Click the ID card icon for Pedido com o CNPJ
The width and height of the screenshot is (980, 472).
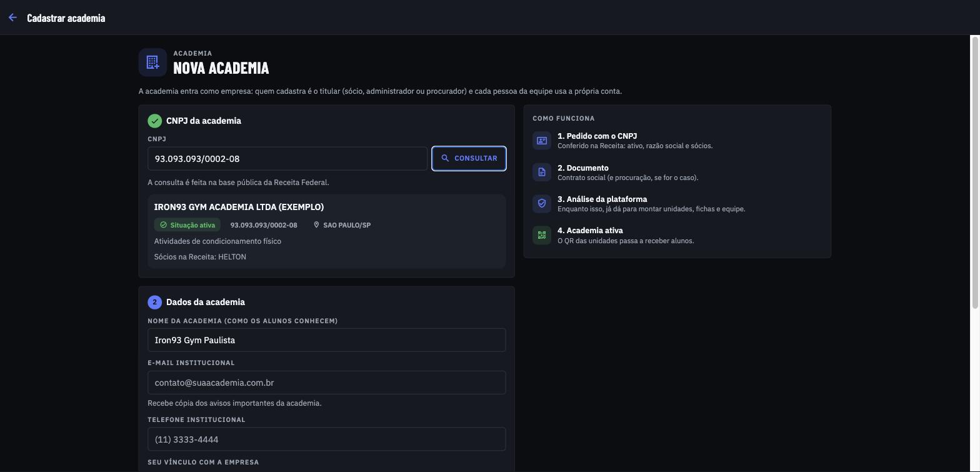pos(542,141)
